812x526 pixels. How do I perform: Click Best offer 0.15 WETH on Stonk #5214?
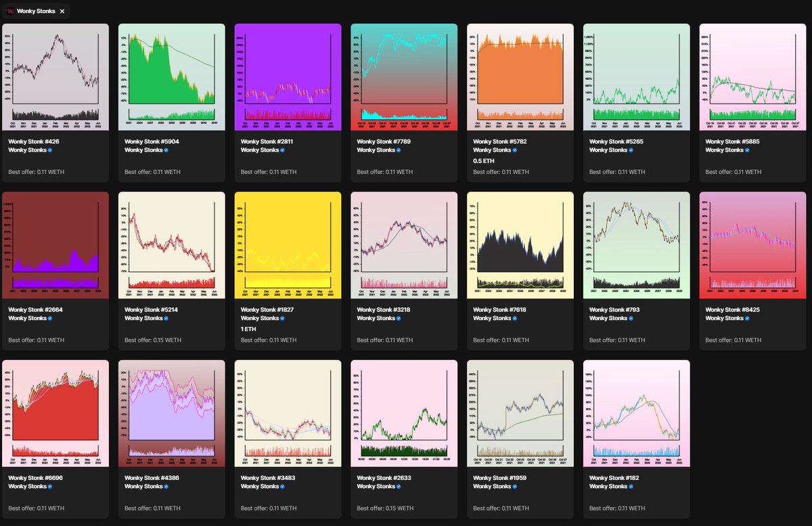click(x=153, y=341)
